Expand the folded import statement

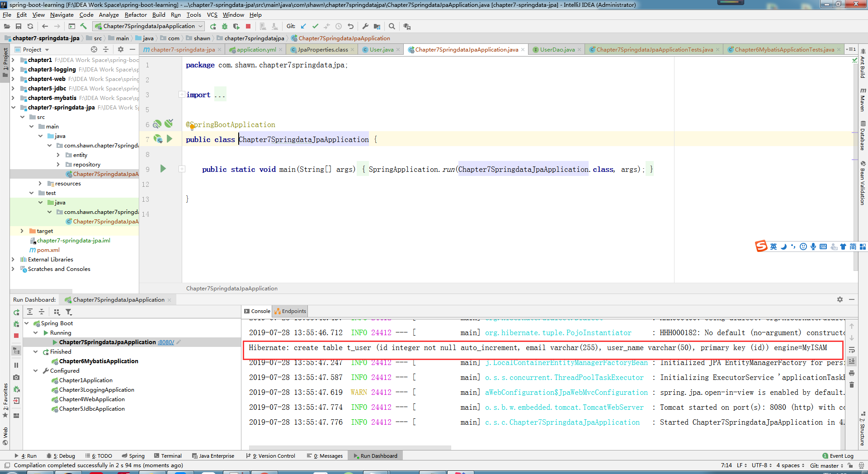(x=182, y=95)
